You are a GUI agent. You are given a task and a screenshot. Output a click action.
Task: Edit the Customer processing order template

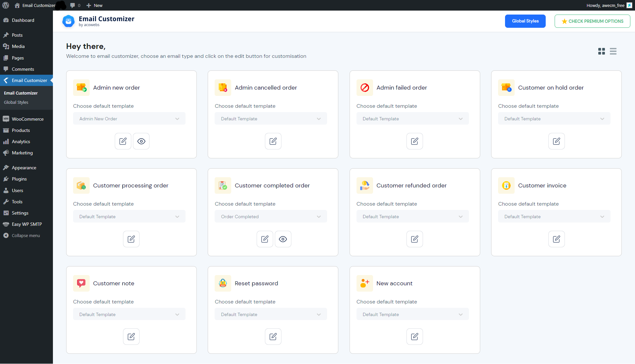pyautogui.click(x=131, y=239)
